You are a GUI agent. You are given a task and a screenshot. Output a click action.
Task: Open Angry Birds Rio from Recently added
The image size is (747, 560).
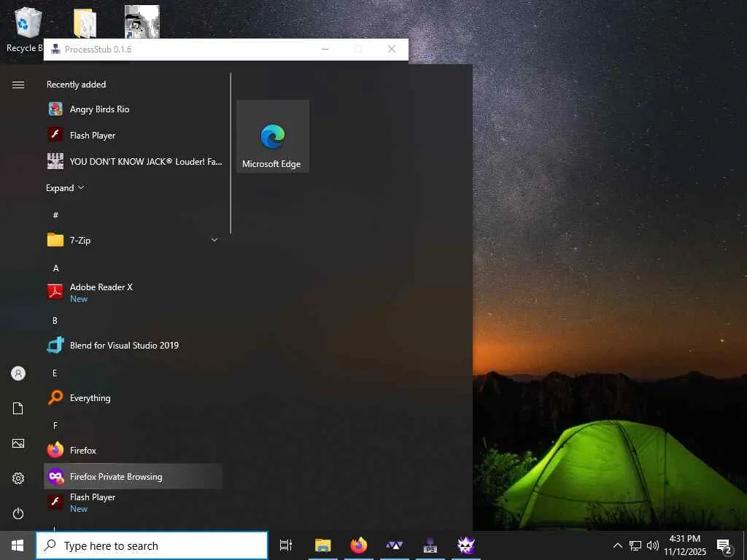133,109
